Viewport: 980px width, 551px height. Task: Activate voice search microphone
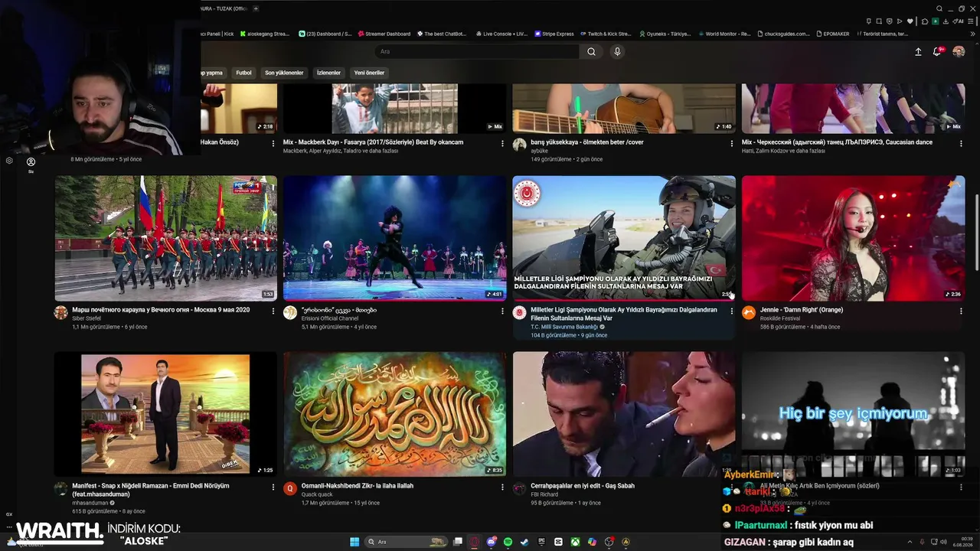[x=617, y=51]
